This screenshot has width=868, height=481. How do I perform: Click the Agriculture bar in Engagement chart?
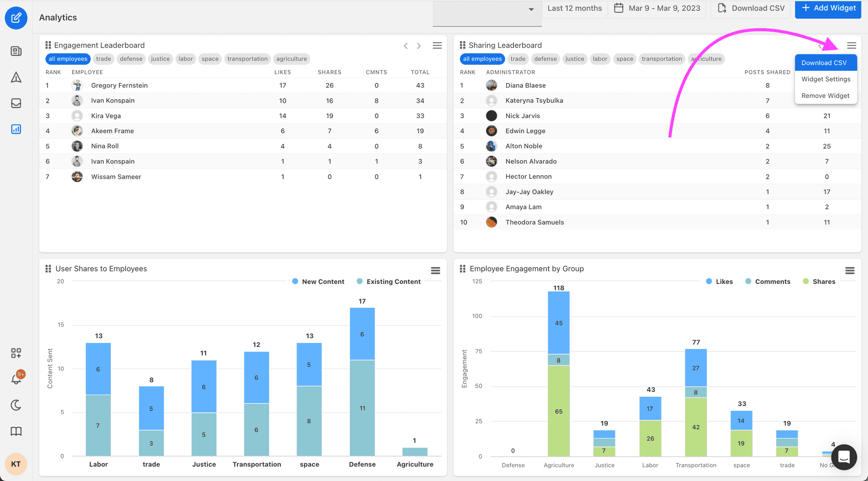click(559, 374)
